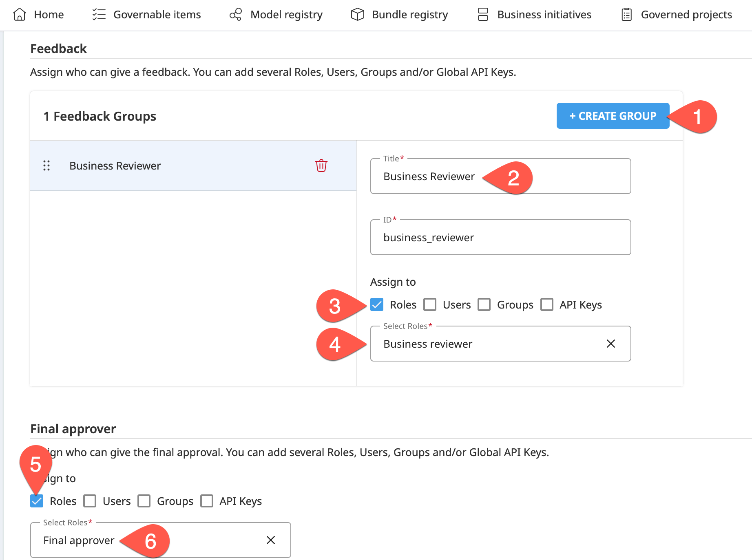Click the Final approver section heading
The image size is (752, 560).
tap(73, 429)
